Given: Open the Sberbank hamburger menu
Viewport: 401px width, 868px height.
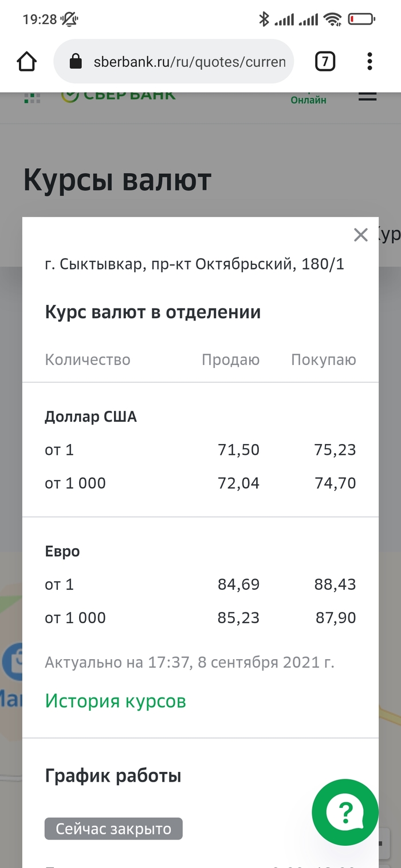Looking at the screenshot, I should (x=367, y=96).
